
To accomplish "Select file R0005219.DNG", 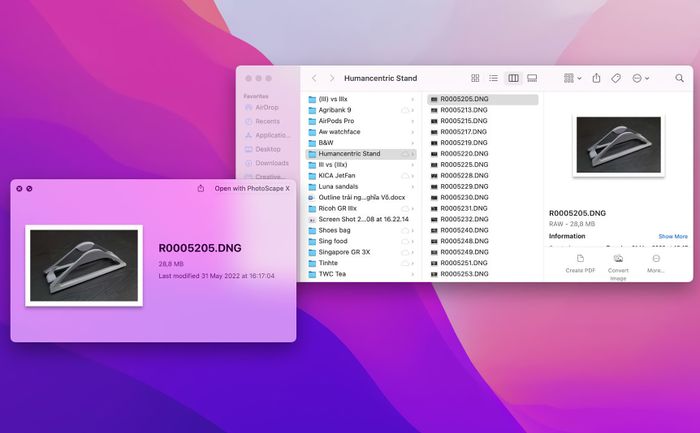I will tap(483, 143).
